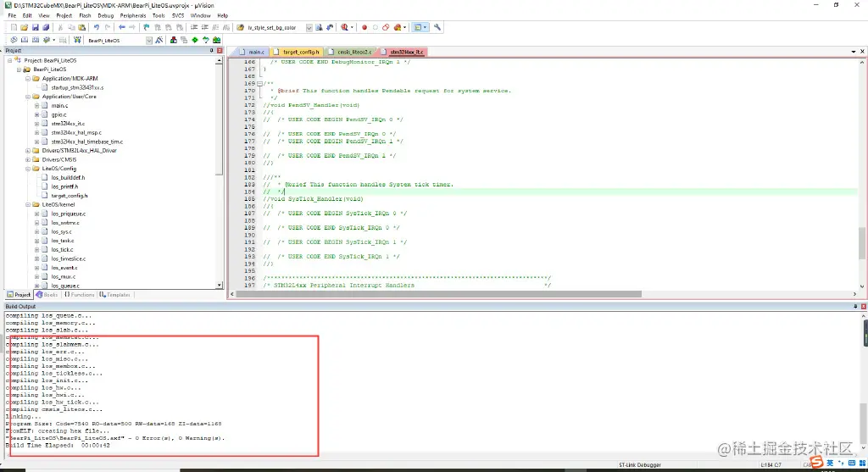
Task: Close the Project panel
Action: coord(220,50)
